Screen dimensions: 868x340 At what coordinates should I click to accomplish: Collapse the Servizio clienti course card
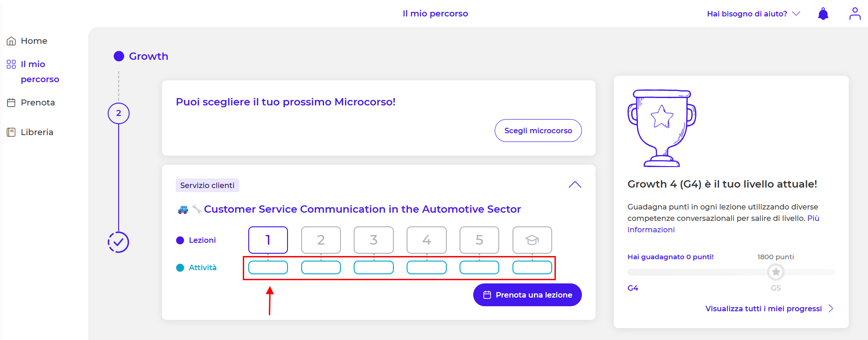575,185
